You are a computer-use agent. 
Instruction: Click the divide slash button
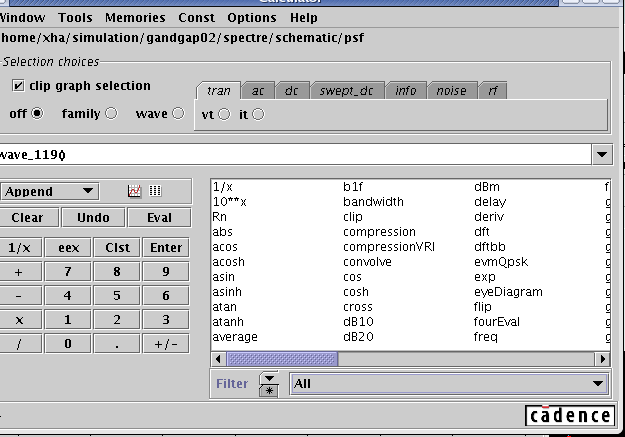pos(19,344)
